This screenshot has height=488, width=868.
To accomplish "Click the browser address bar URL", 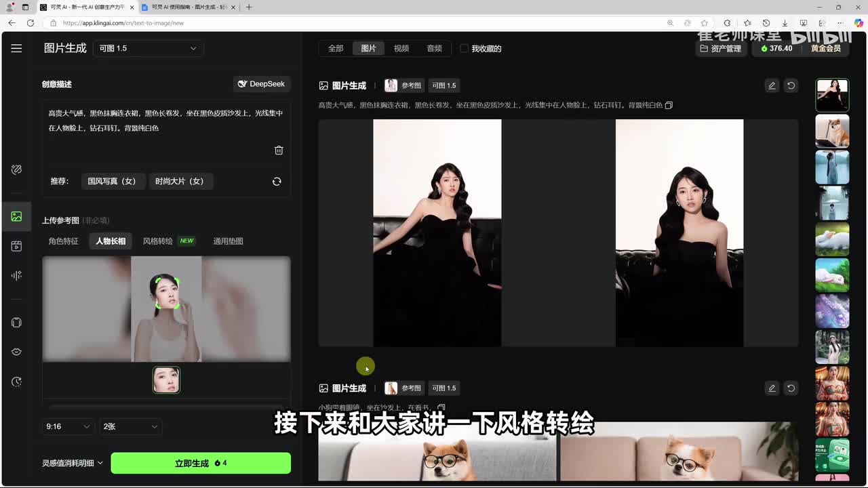I will 123,22.
